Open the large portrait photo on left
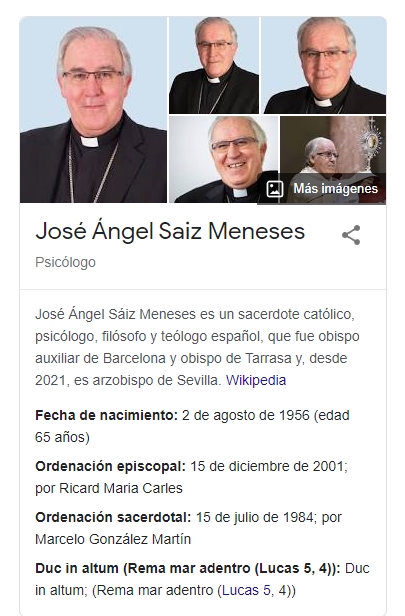The height and width of the screenshot is (616, 405). pos(93,110)
